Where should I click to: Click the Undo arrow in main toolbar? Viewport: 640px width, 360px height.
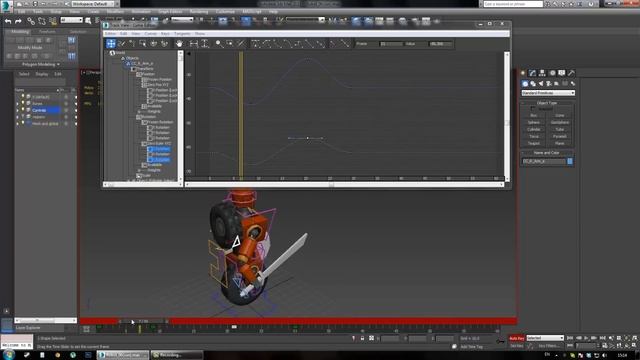pos(8,21)
